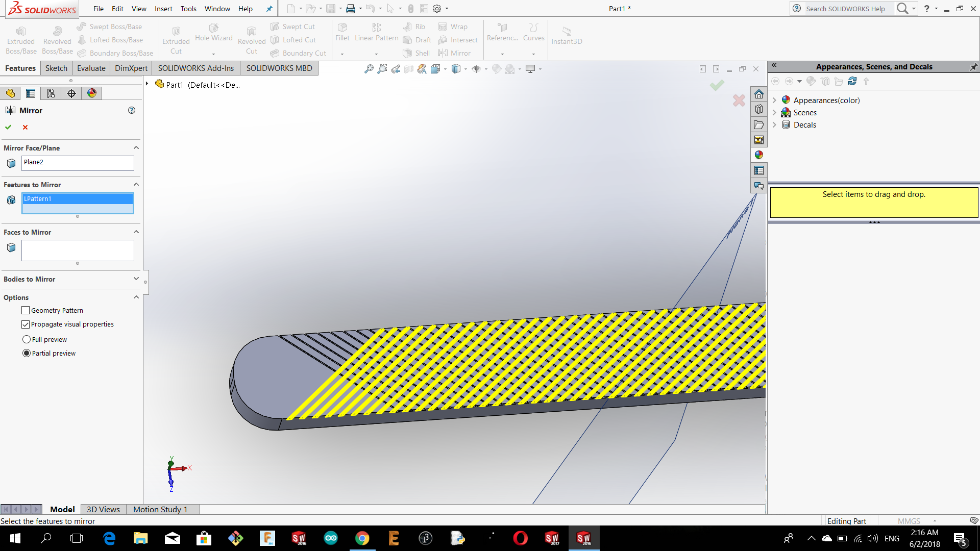Open the View Palette task pane icon

[x=759, y=140]
